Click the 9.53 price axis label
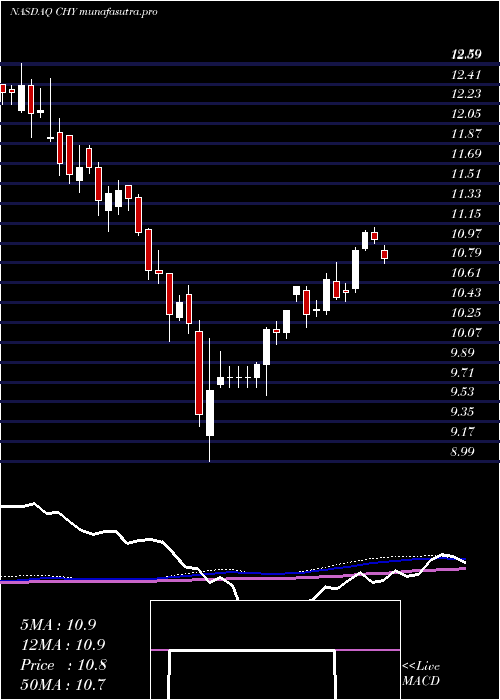Image resolution: width=500 pixels, height=700 pixels. (x=462, y=392)
